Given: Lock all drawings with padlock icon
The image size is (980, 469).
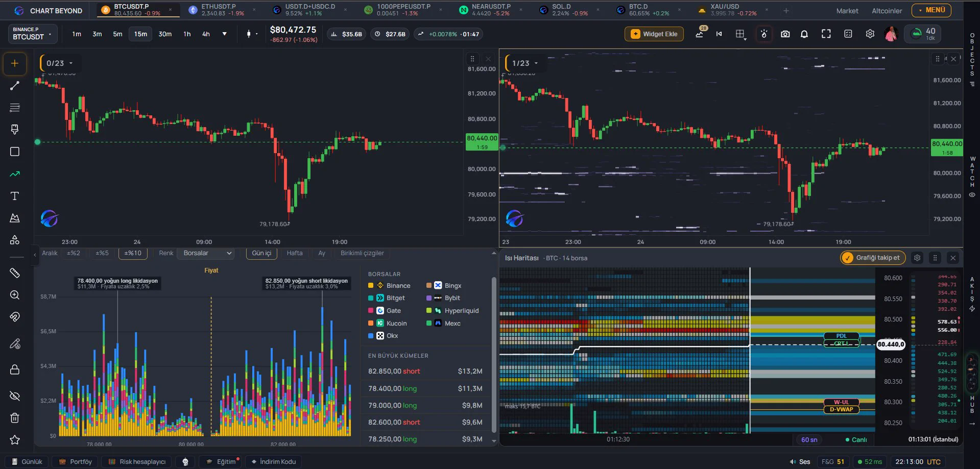Looking at the screenshot, I should [15, 369].
